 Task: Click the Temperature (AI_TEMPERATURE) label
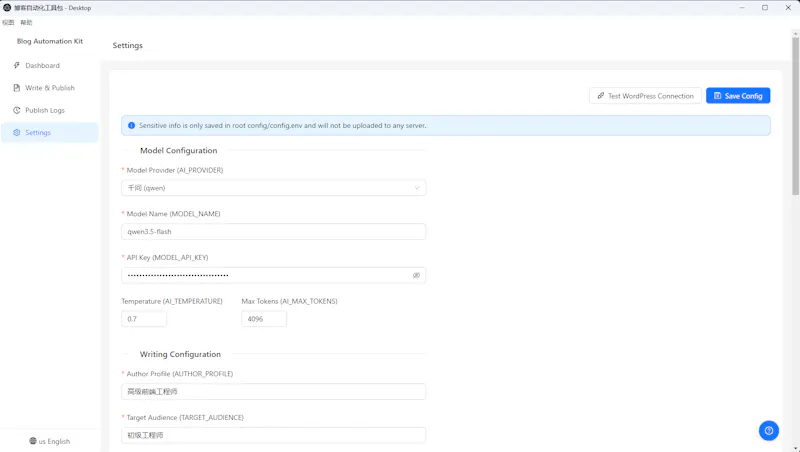click(x=172, y=302)
